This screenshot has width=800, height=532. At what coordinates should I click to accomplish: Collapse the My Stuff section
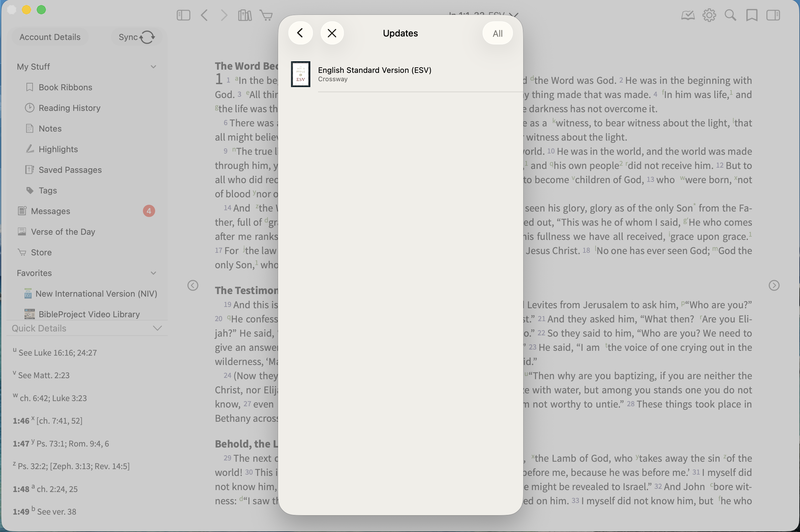(x=154, y=66)
